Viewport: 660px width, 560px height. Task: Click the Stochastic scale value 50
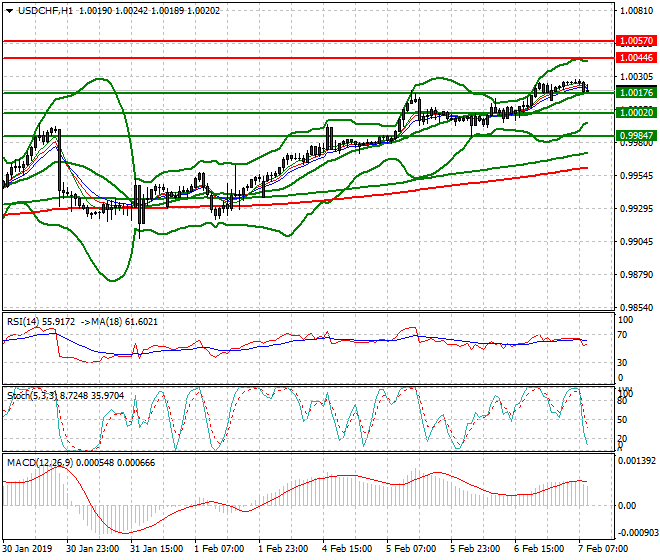pyautogui.click(x=623, y=420)
